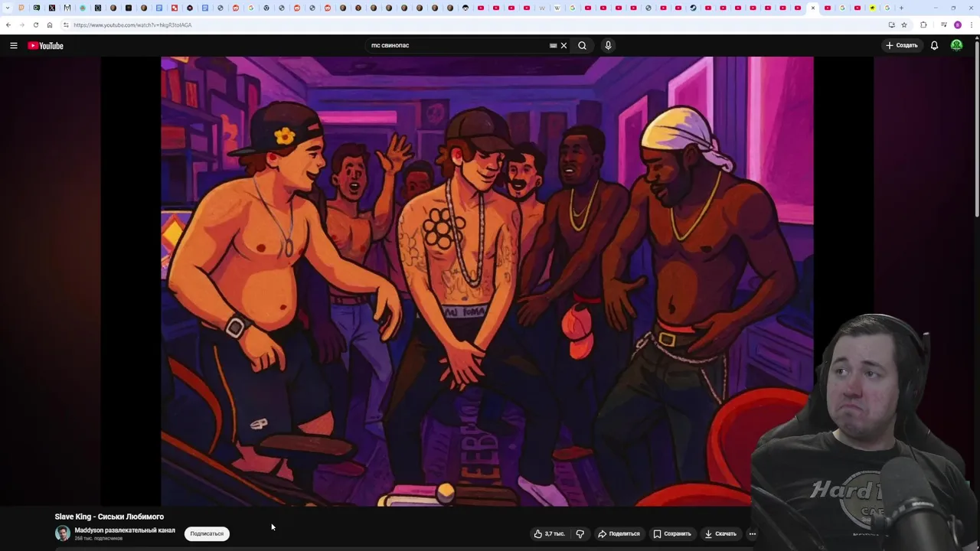The width and height of the screenshot is (980, 551).
Task: Save the video with Сохранить
Action: point(672,533)
